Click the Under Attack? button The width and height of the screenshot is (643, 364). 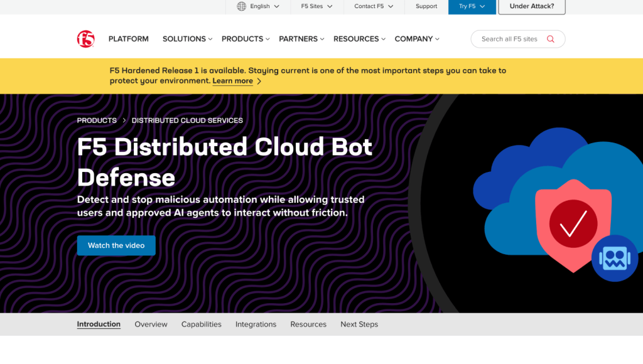click(x=531, y=6)
